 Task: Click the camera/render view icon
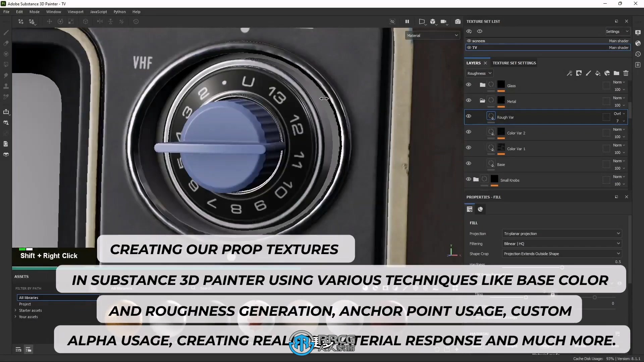coord(458,21)
